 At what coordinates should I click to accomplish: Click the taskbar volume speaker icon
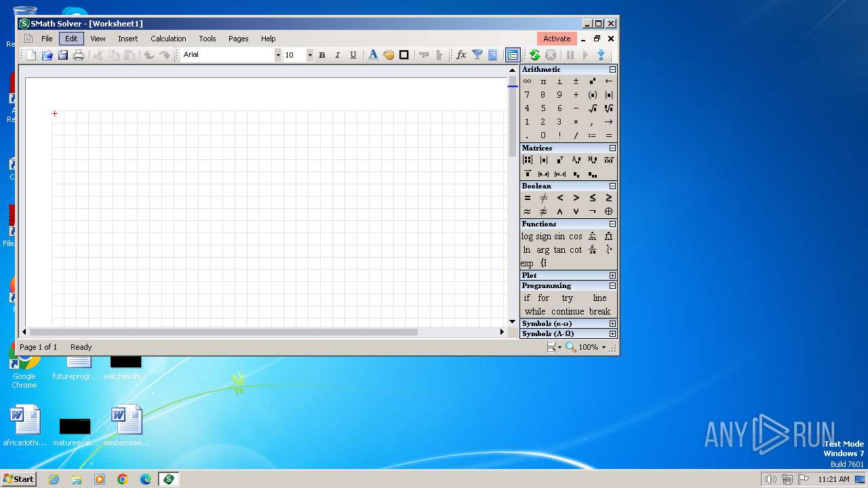click(x=770, y=479)
